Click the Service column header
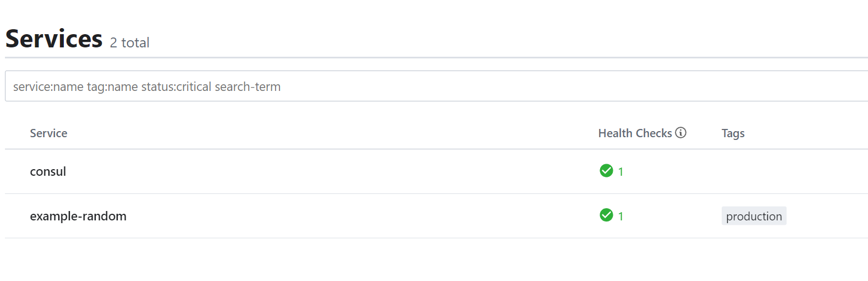 pos(48,133)
